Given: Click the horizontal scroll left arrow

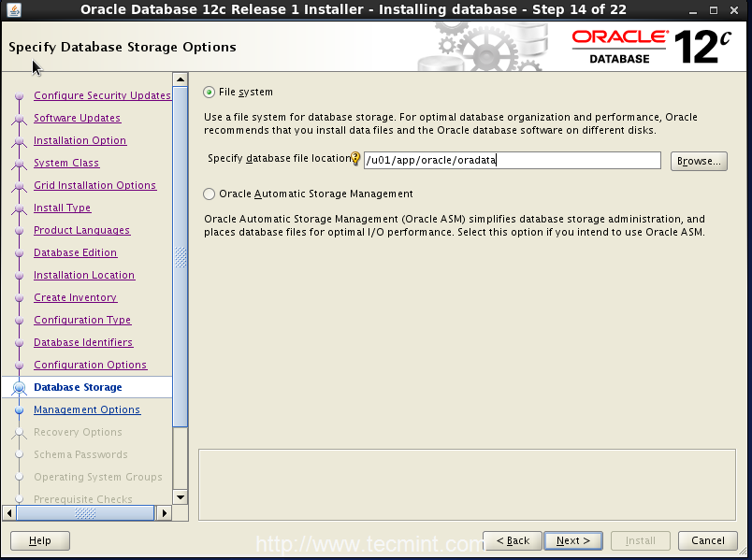Looking at the screenshot, I should click(x=9, y=513).
